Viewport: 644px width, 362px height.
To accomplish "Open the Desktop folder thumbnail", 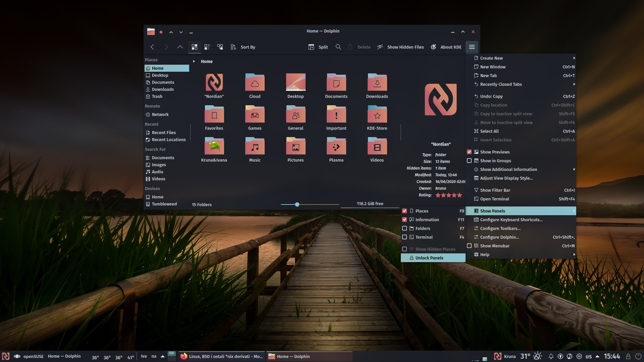I will (296, 86).
